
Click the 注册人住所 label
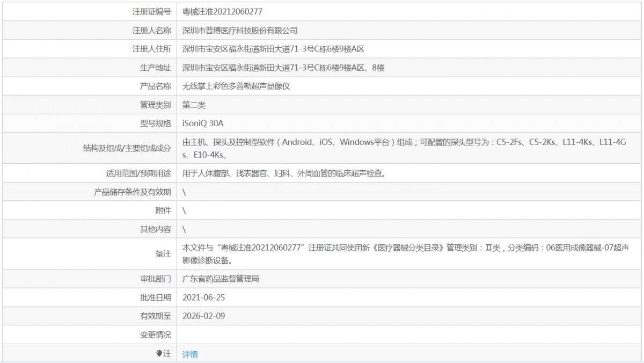(x=151, y=49)
